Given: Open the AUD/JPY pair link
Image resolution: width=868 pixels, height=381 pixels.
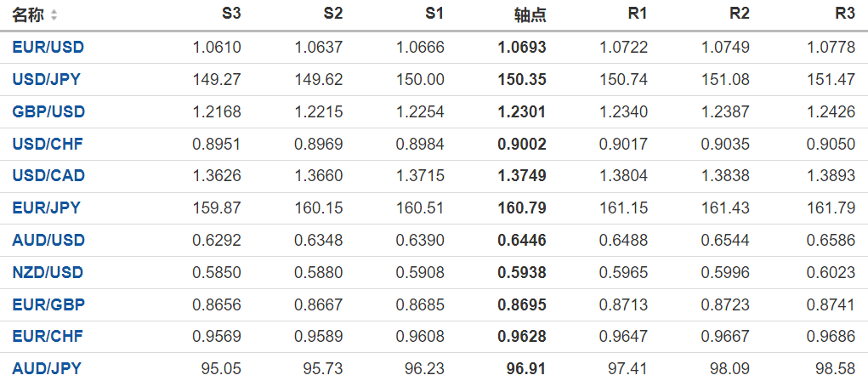Looking at the screenshot, I should (47, 368).
